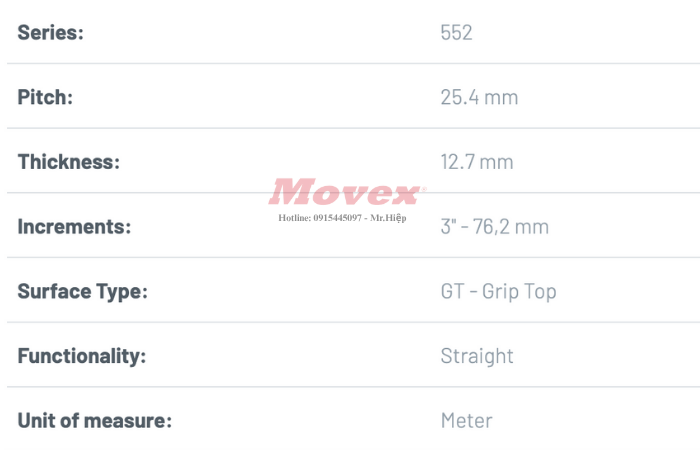This screenshot has width=700, height=450.
Task: Click the "Hotline:" word under the logo
Action: coord(295,216)
